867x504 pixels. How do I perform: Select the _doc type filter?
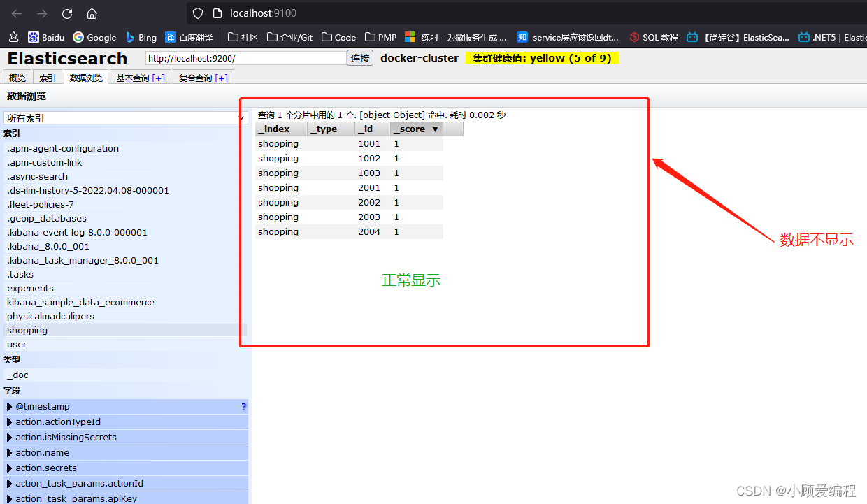point(126,375)
